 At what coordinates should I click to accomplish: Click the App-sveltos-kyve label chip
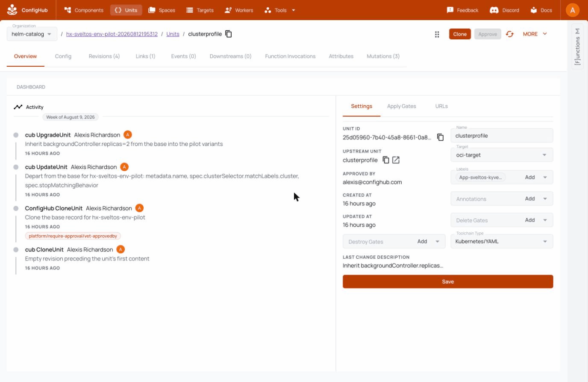click(x=480, y=178)
